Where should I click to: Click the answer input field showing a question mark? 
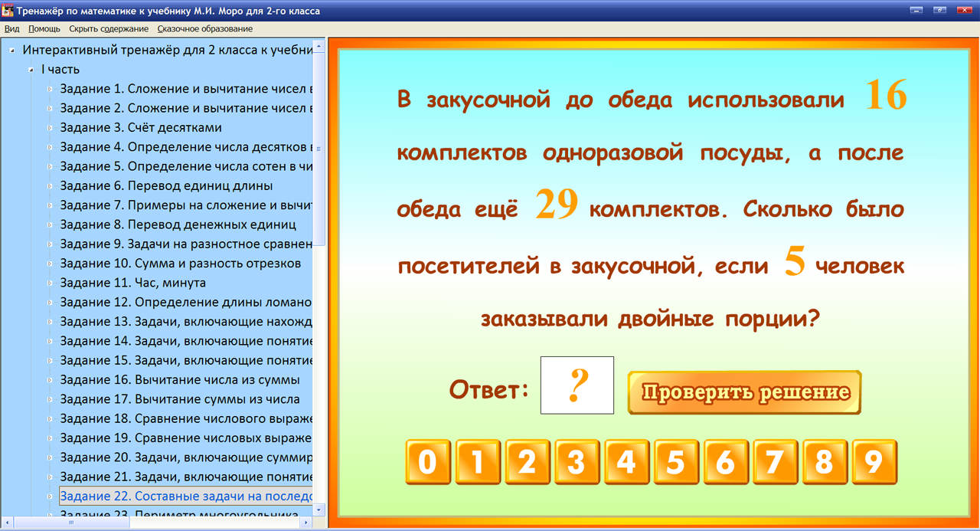[x=577, y=385]
